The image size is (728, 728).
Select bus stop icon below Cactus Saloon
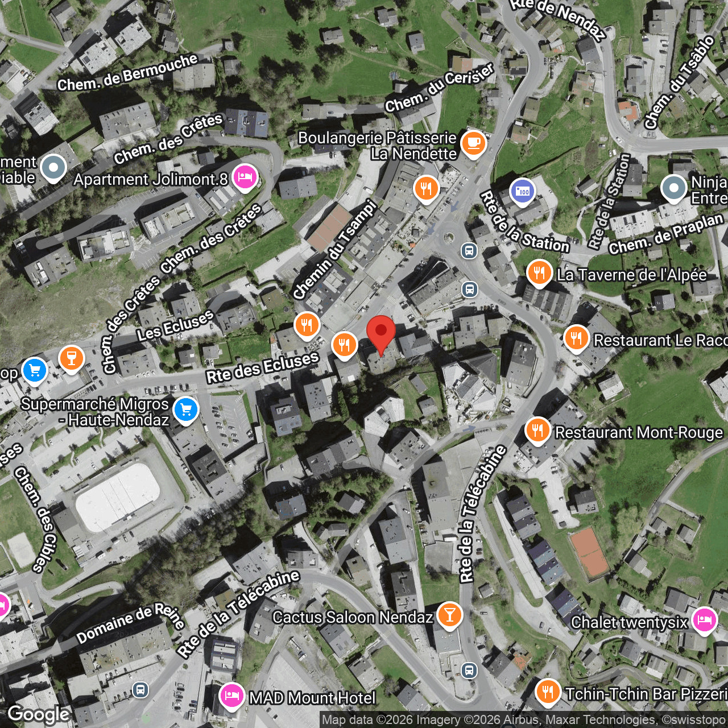[x=469, y=670]
